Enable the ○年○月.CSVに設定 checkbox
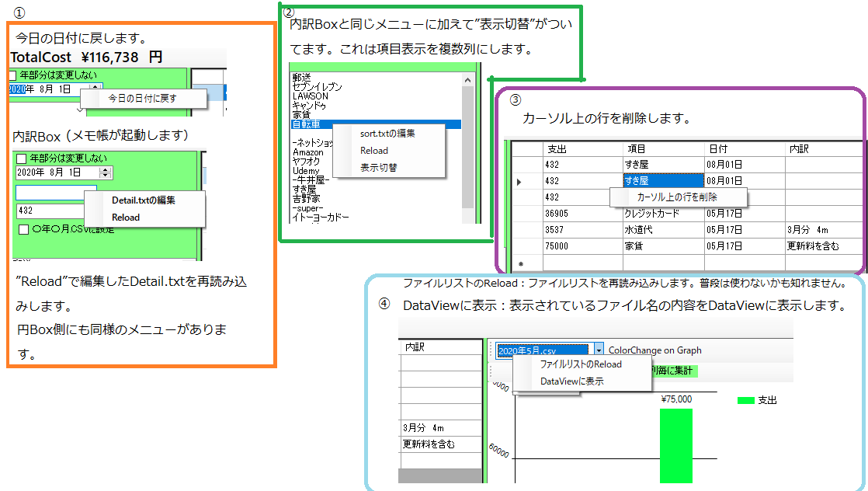The width and height of the screenshot is (868, 491). click(24, 229)
